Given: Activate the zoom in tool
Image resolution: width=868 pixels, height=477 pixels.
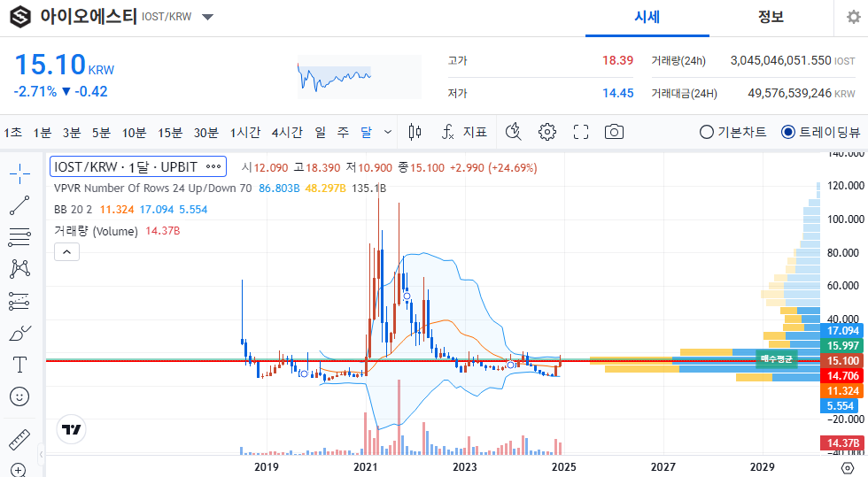Looking at the screenshot, I should 19,470.
